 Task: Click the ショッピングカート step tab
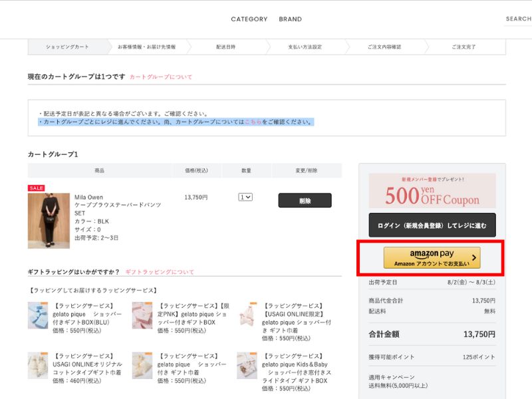point(67,47)
